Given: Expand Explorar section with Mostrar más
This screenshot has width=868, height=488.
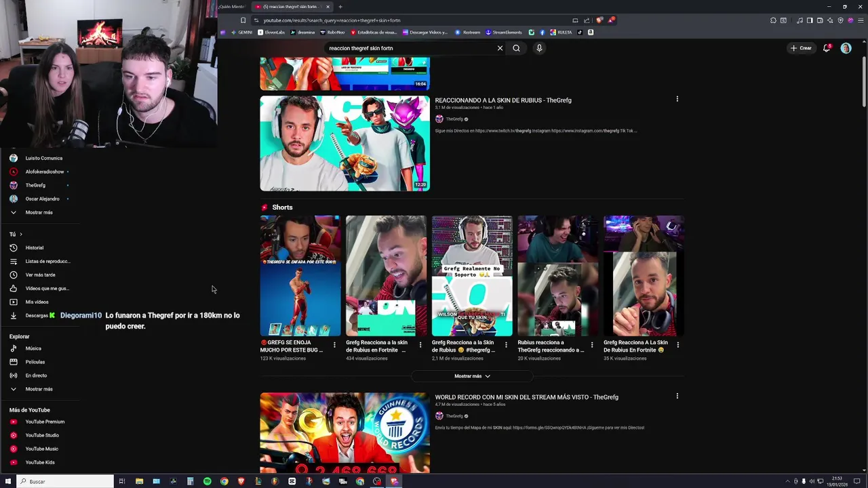Looking at the screenshot, I should coord(39,389).
